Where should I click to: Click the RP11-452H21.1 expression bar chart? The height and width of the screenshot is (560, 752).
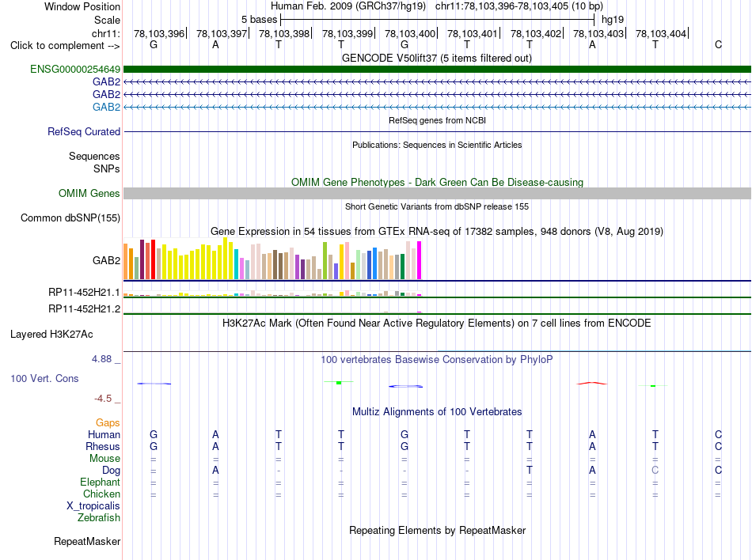click(x=272, y=293)
